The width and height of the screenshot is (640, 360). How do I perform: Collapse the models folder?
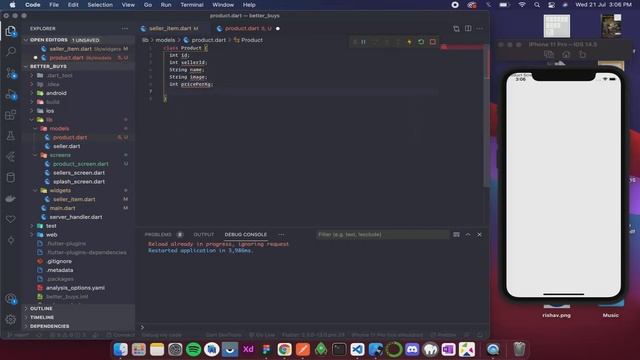click(x=59, y=129)
